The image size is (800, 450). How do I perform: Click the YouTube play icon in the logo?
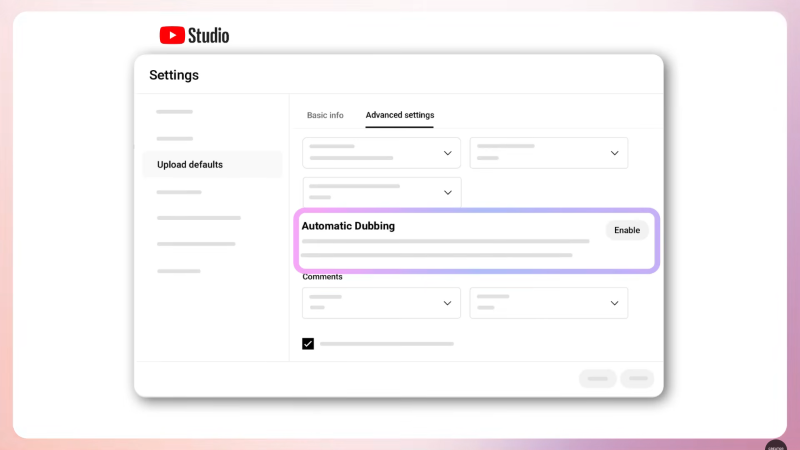171,35
